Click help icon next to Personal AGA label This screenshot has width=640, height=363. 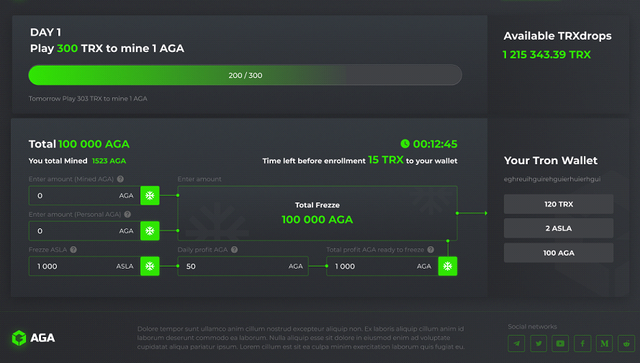[127, 214]
